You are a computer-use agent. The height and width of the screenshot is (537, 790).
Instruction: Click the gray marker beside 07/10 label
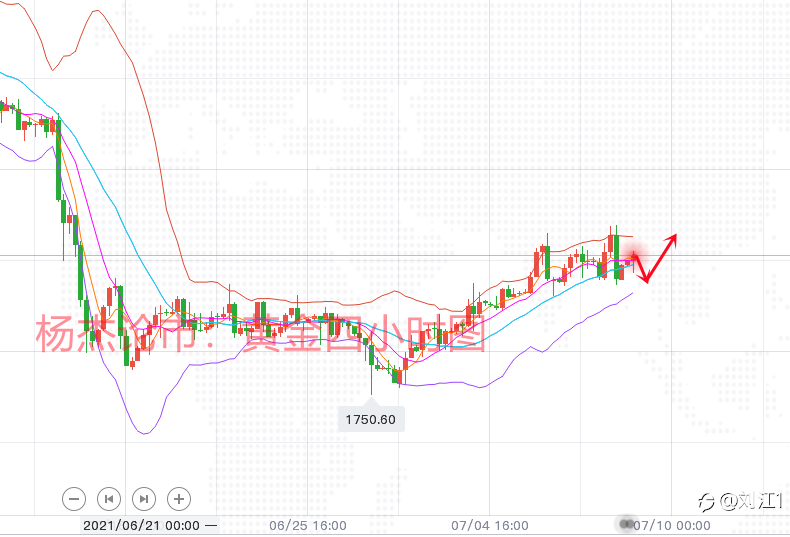(x=626, y=524)
